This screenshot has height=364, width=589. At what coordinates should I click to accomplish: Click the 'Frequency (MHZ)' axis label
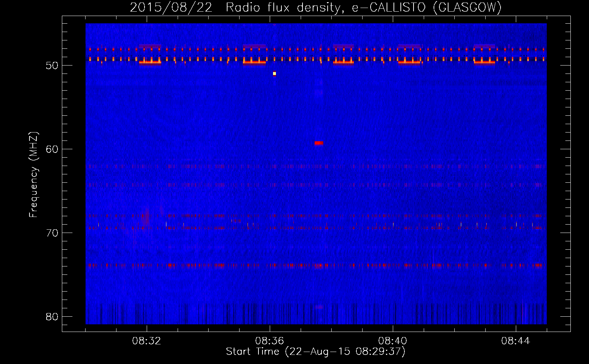[33, 174]
